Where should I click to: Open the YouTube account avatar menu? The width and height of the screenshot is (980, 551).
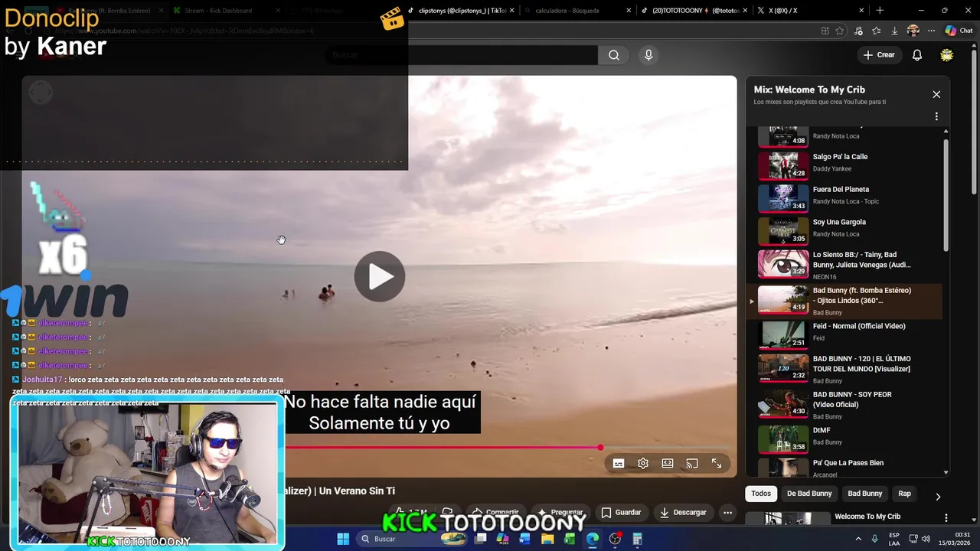(947, 55)
